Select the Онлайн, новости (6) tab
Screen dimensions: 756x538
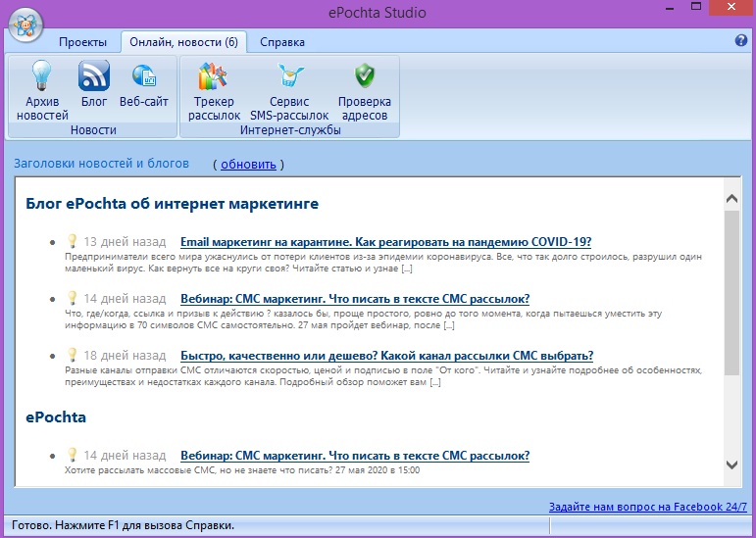183,42
